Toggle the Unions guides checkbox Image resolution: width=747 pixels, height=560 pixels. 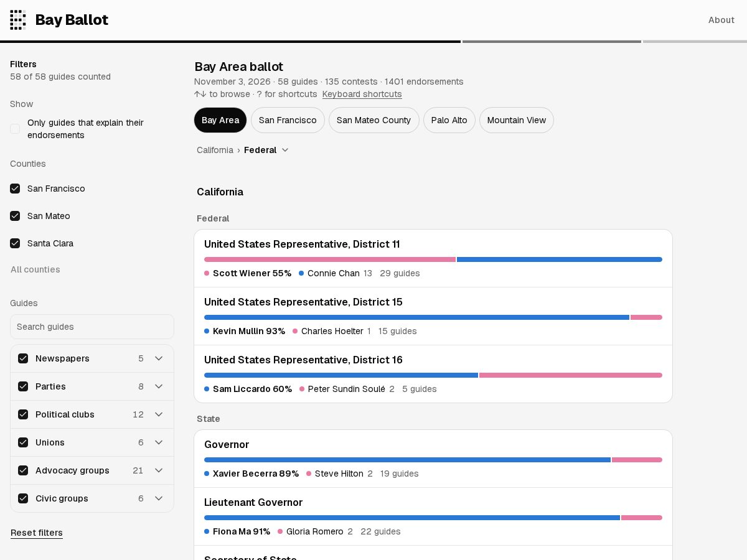(23, 442)
